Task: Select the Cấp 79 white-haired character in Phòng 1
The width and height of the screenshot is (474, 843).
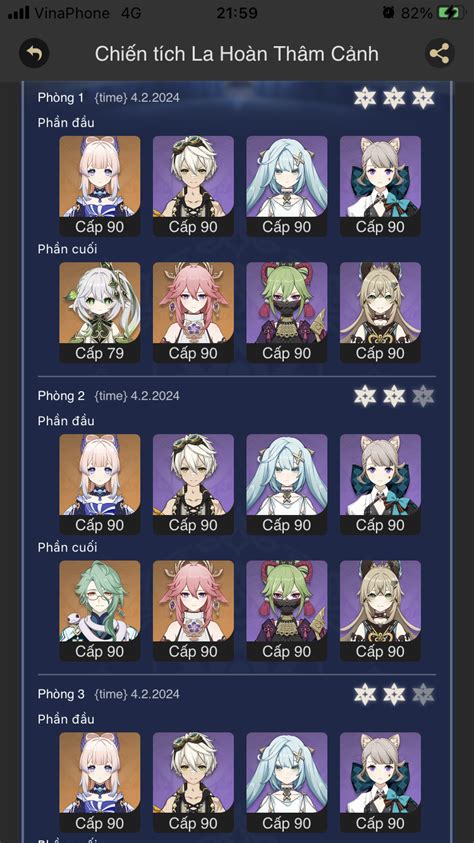Action: click(99, 312)
